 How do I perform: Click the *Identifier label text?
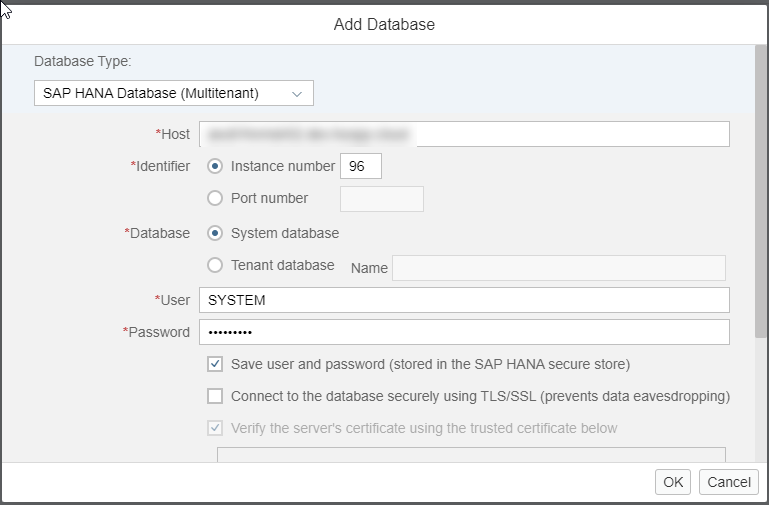point(160,166)
